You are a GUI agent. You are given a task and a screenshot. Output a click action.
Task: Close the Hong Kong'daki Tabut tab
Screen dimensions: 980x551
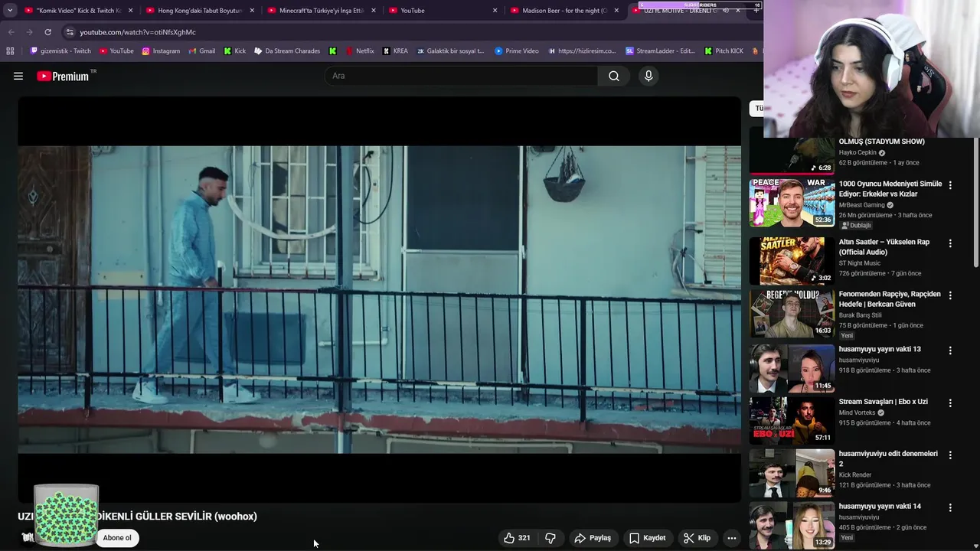point(252,11)
